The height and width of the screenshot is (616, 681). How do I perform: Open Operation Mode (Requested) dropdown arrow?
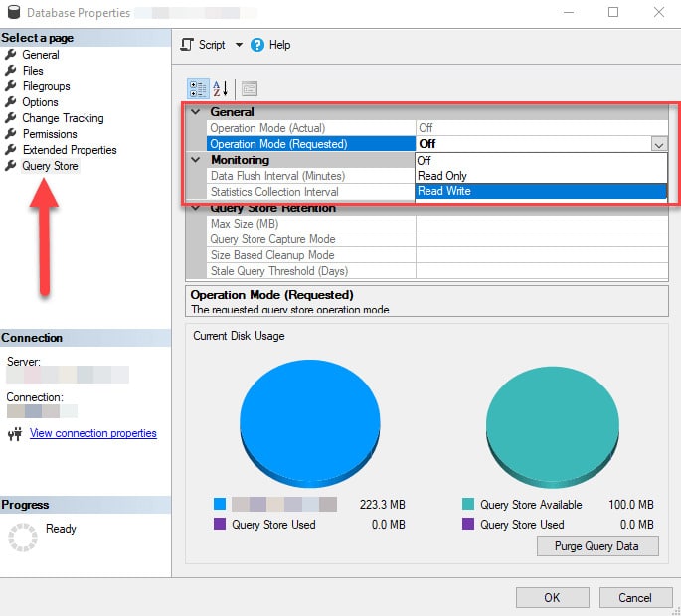[659, 144]
